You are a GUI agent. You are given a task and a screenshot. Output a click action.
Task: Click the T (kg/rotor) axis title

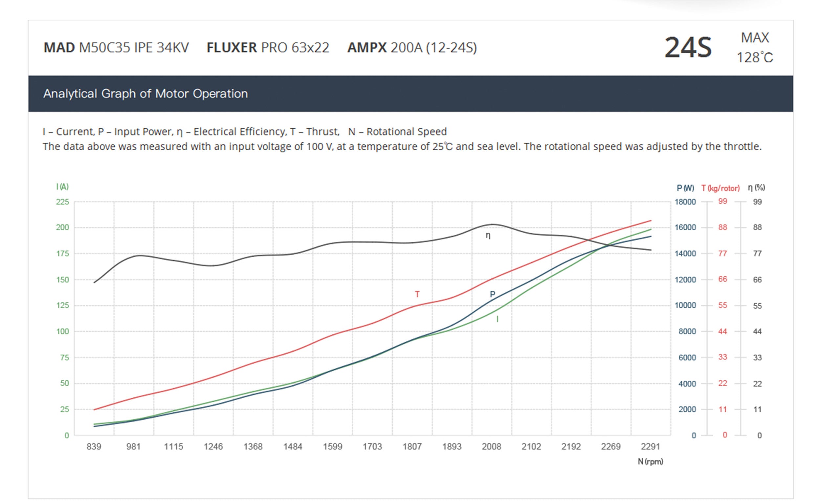coord(720,188)
